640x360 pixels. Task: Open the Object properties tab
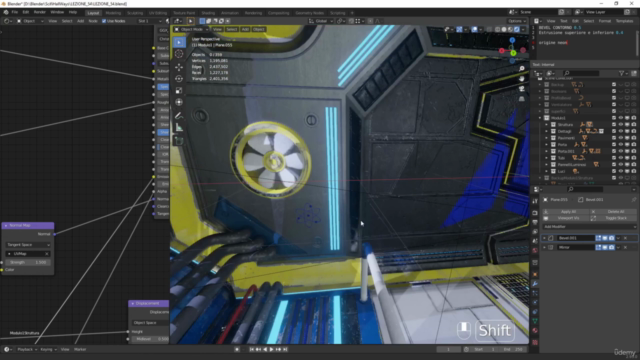click(x=535, y=274)
